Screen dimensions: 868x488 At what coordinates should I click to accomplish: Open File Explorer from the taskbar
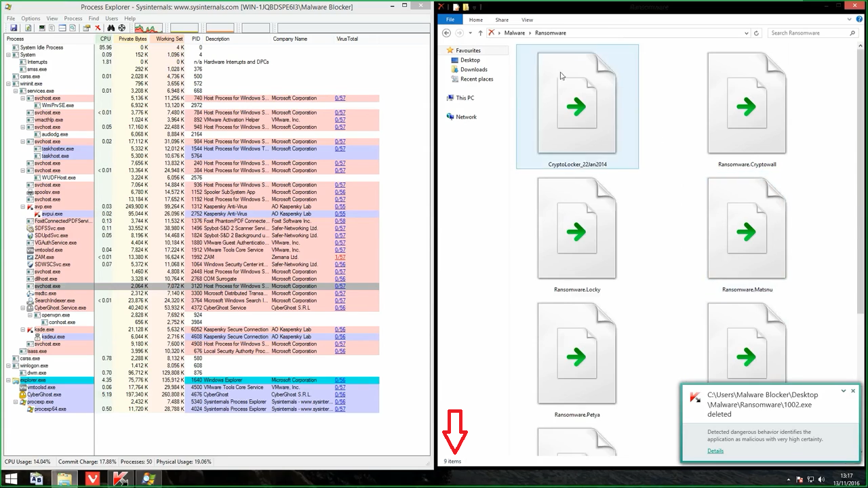pos(64,479)
